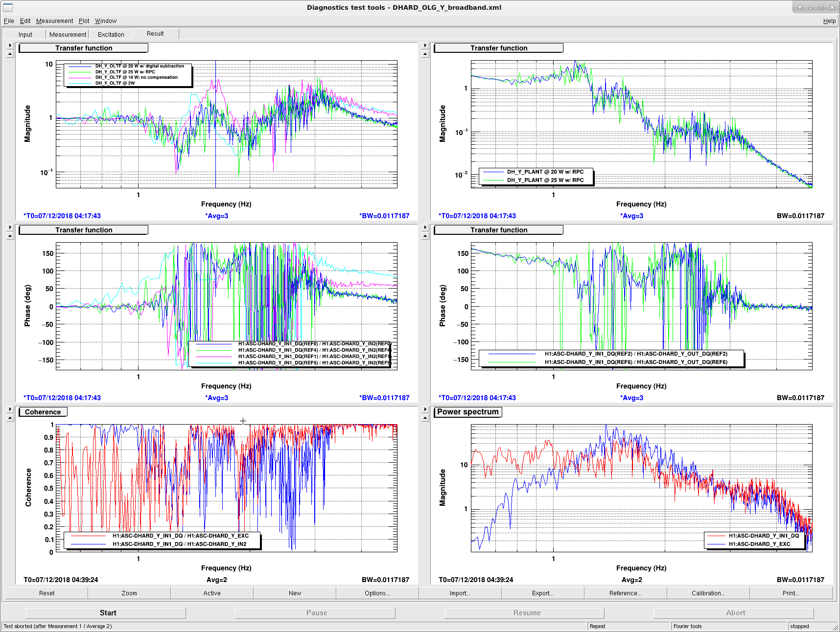Image resolution: width=840 pixels, height=632 pixels.
Task: Click up-arrow button beside Power spectrum plot
Action: coord(425,418)
